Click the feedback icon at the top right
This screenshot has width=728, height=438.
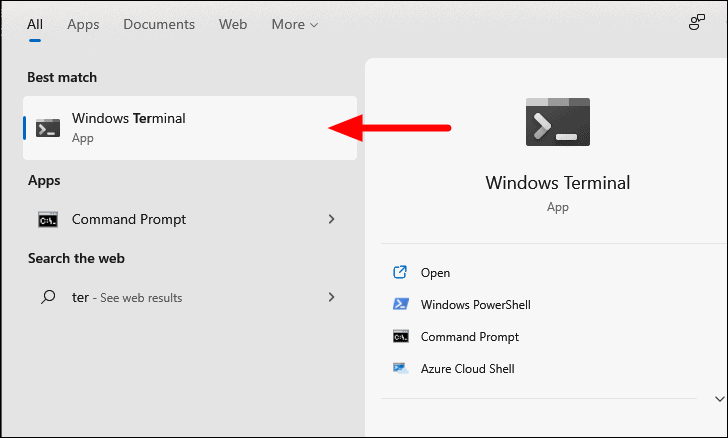[x=697, y=23]
